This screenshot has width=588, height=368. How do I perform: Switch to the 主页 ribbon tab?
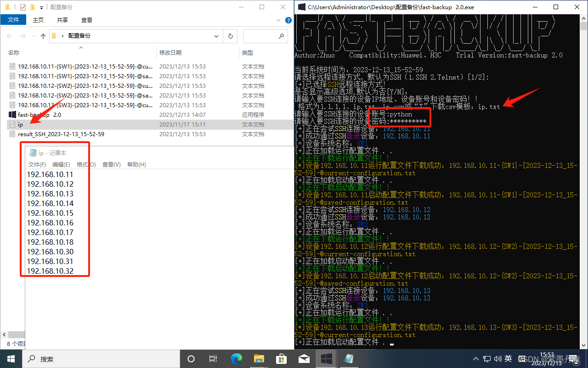pos(38,20)
